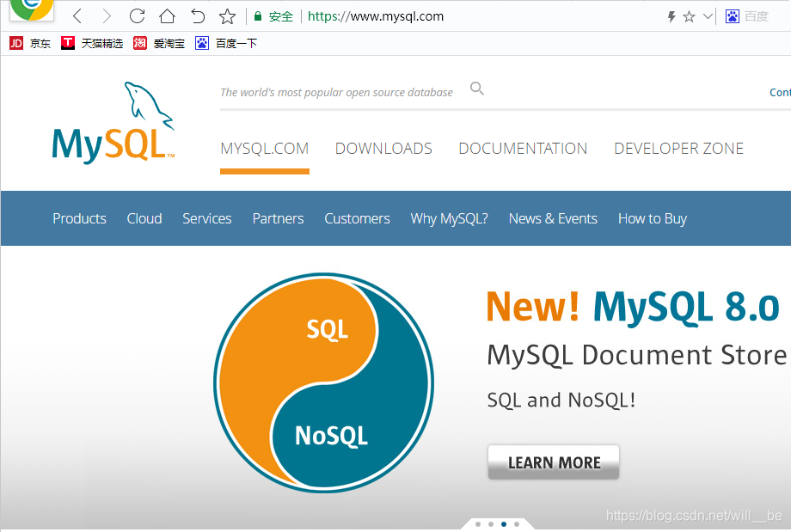Click the browser forward arrow
Screen dimensions: 791x532
point(107,16)
